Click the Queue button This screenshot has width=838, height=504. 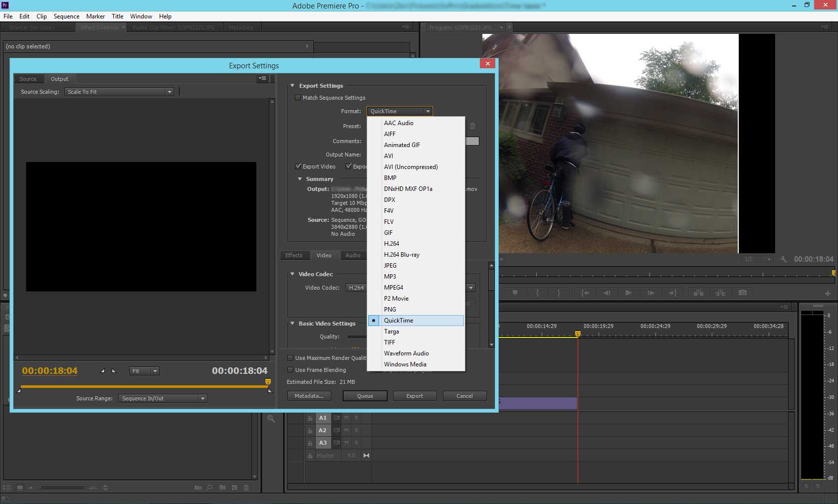point(365,396)
